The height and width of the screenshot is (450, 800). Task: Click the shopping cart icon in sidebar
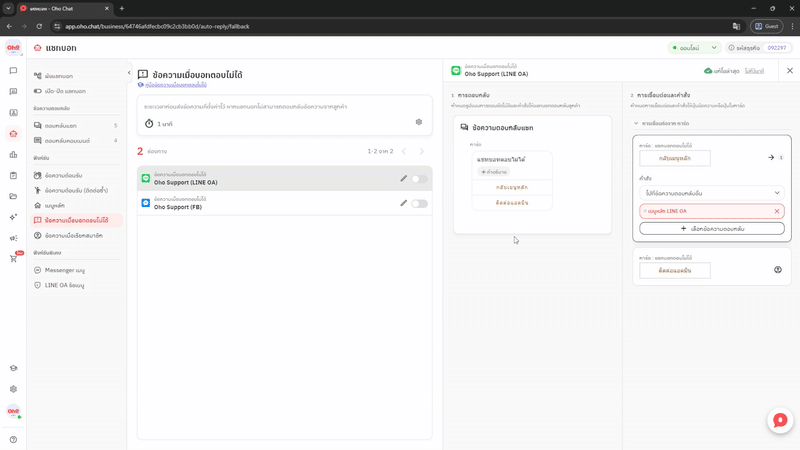click(13, 259)
